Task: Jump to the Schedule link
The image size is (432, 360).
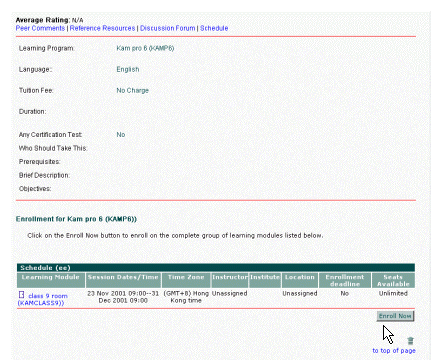Action: (x=214, y=28)
